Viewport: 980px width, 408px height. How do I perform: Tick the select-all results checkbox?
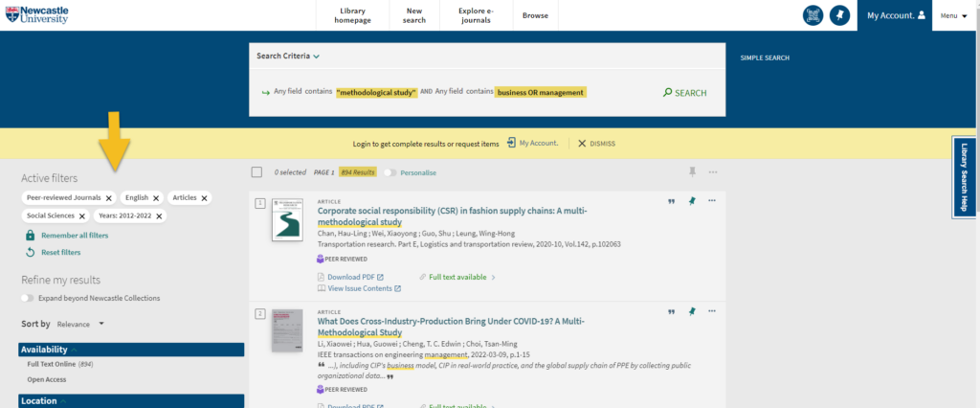coord(256,172)
